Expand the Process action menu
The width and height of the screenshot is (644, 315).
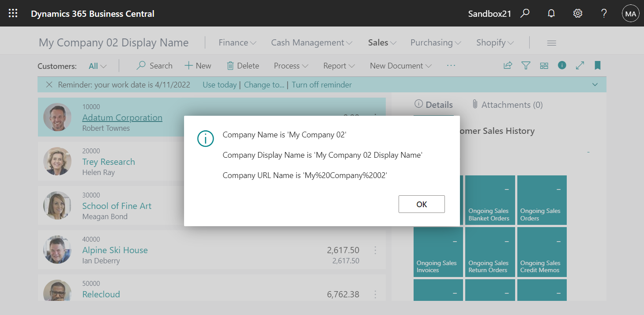click(290, 65)
